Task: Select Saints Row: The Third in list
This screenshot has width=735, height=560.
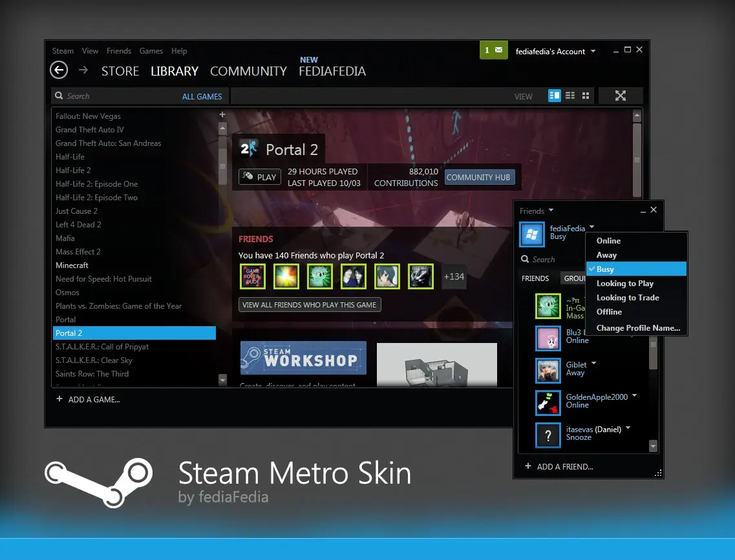Action: [x=134, y=373]
